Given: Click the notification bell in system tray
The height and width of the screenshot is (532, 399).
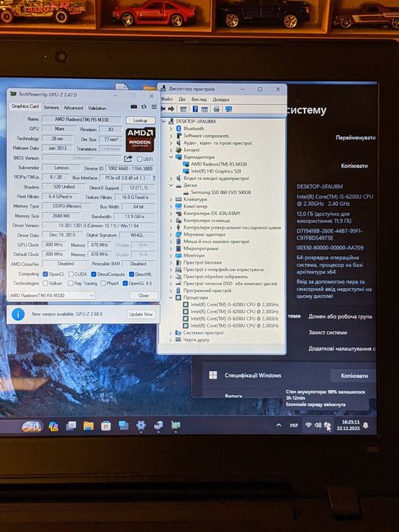Looking at the screenshot, I should point(366,426).
